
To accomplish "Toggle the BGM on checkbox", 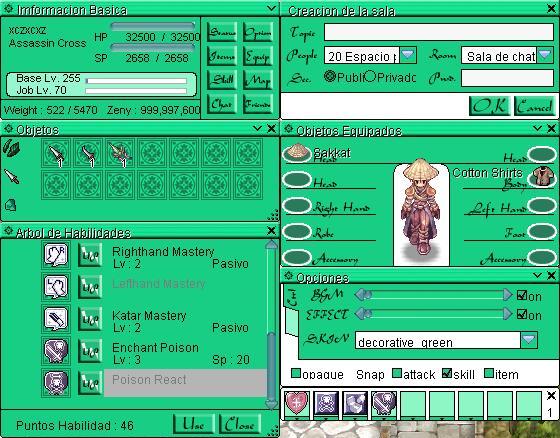I will point(522,295).
